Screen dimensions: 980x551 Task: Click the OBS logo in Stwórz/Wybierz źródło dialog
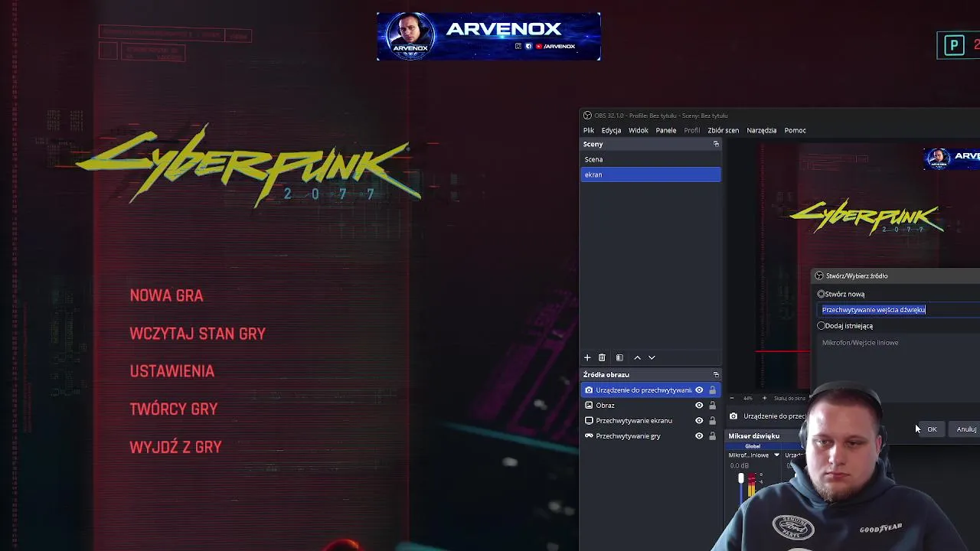pyautogui.click(x=819, y=275)
